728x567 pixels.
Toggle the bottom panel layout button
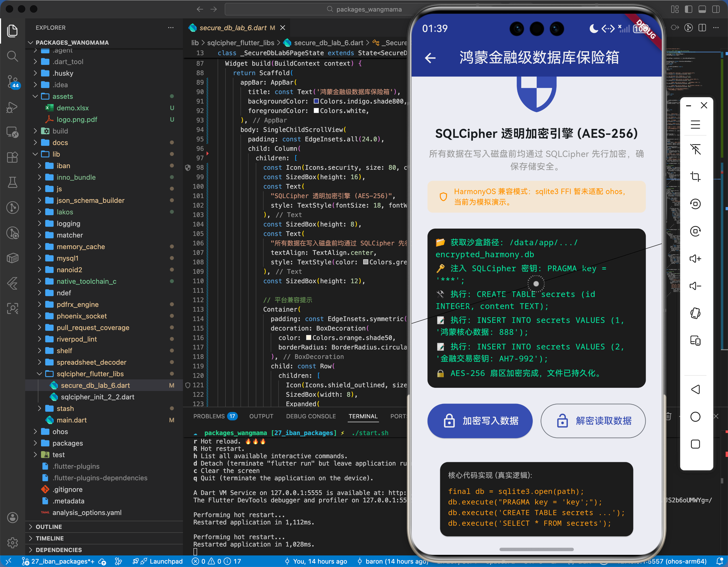click(x=702, y=9)
